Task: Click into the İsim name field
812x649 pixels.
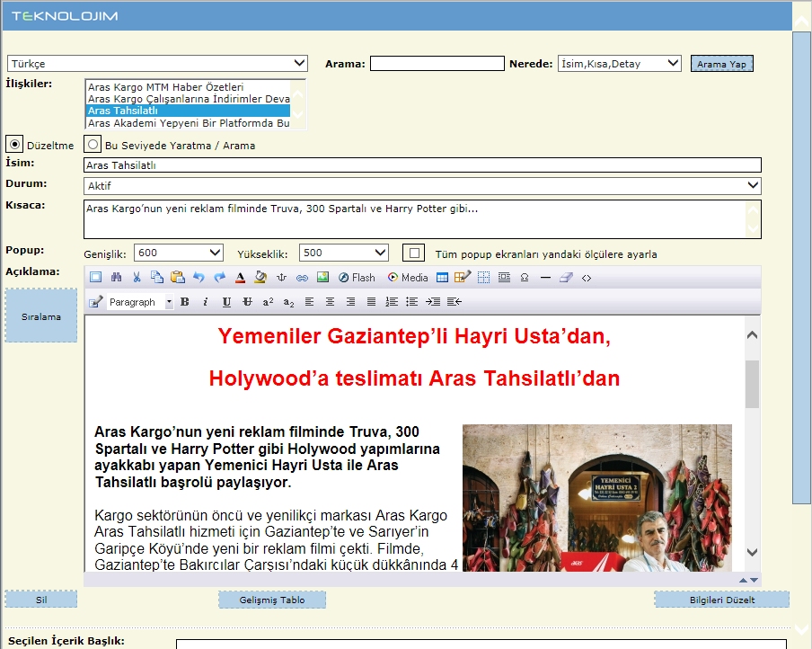Action: (x=422, y=164)
